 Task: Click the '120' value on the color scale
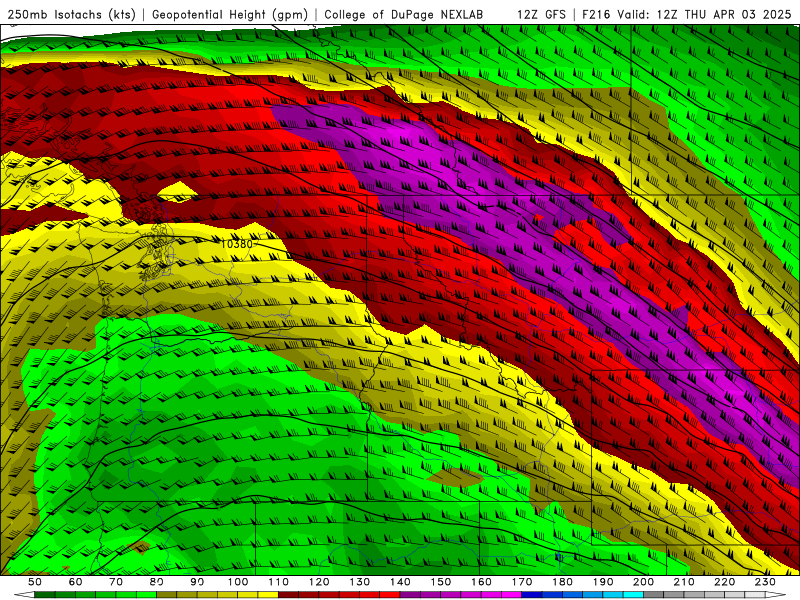coord(319,582)
